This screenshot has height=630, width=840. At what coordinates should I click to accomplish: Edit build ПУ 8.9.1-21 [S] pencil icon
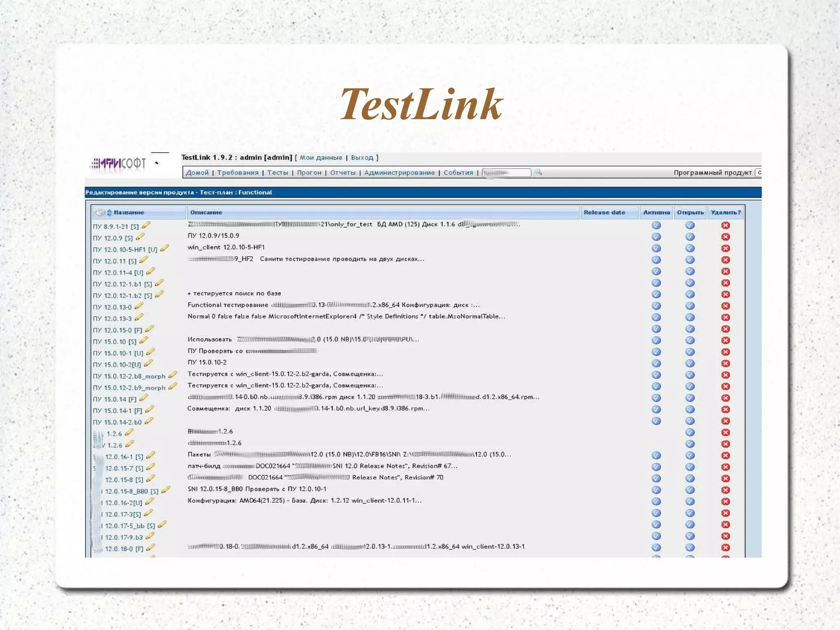pos(146,225)
